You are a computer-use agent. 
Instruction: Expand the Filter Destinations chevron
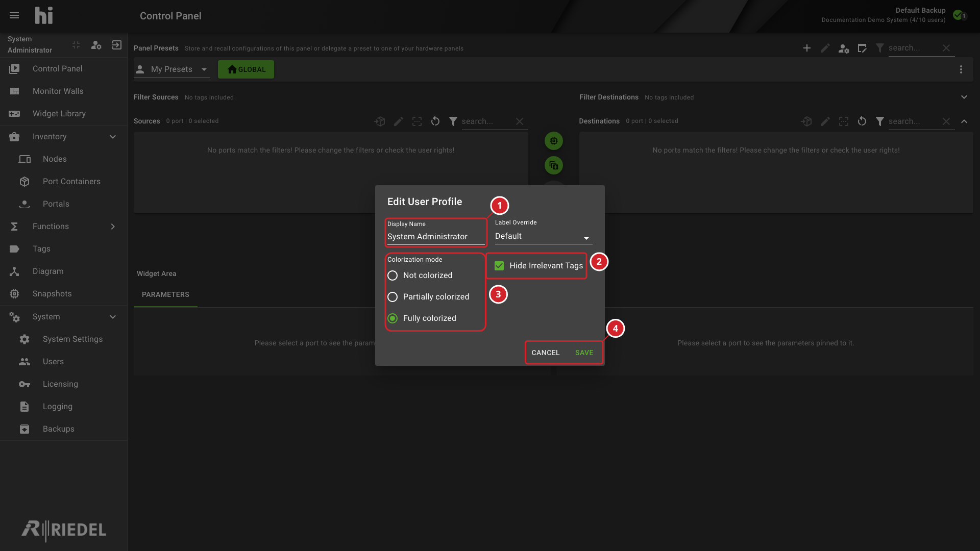[964, 97]
